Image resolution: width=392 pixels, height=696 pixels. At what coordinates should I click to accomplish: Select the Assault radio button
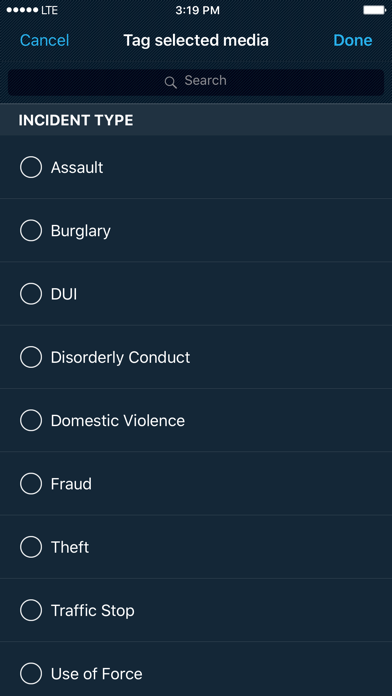[31, 167]
